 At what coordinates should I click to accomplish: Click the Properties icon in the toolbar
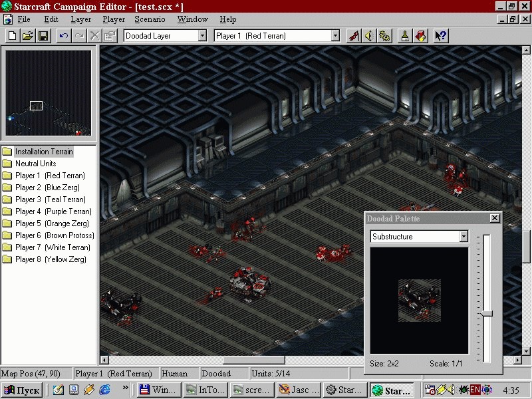[x=110, y=36]
